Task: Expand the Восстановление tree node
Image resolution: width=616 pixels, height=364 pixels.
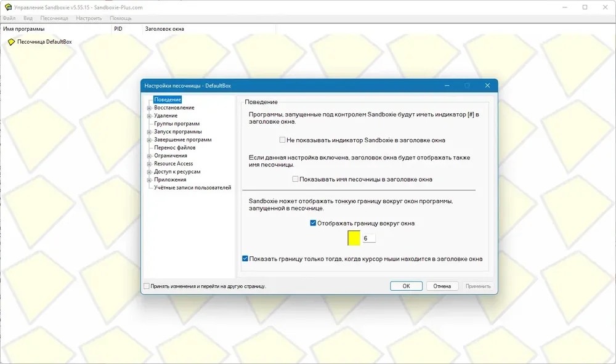Action: [149, 108]
